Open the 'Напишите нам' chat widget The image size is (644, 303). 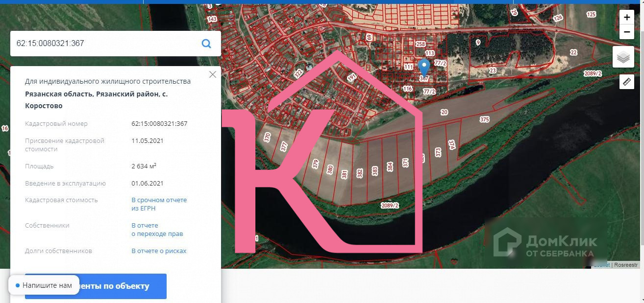click(44, 285)
